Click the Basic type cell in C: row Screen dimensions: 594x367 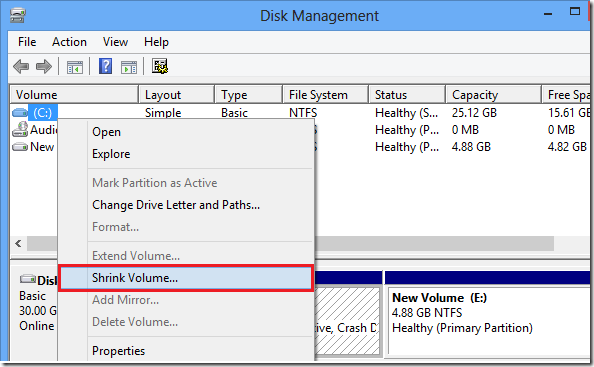click(x=234, y=113)
